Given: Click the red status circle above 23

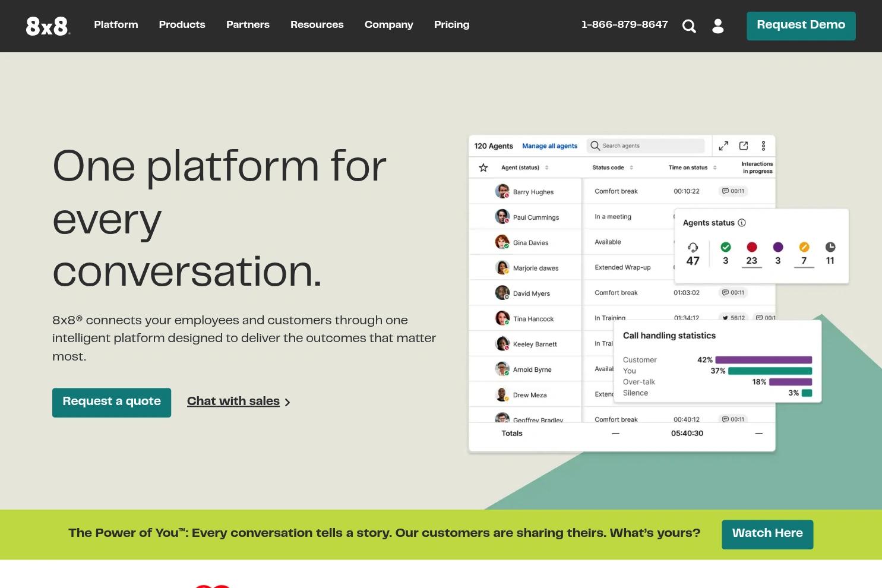Looking at the screenshot, I should [x=752, y=247].
